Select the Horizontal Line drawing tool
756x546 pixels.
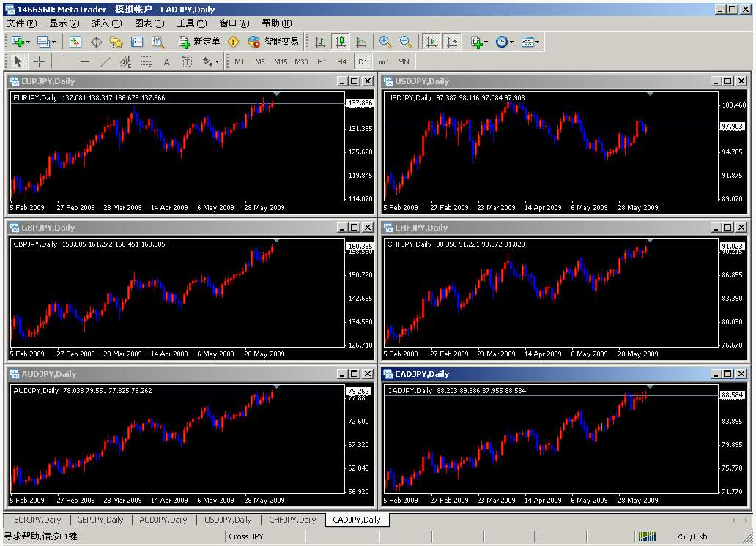pos(85,61)
